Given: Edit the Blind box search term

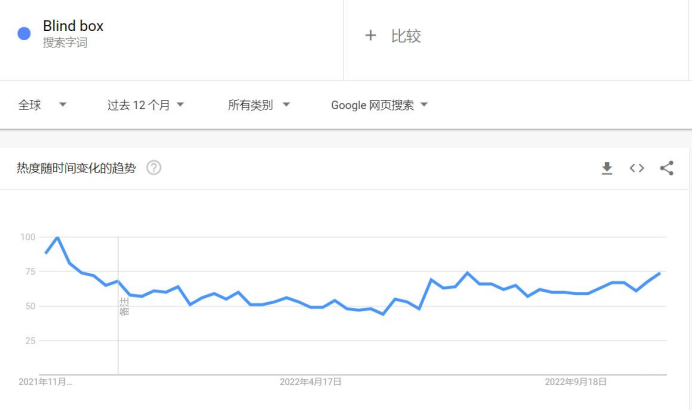Looking at the screenshot, I should 73,26.
